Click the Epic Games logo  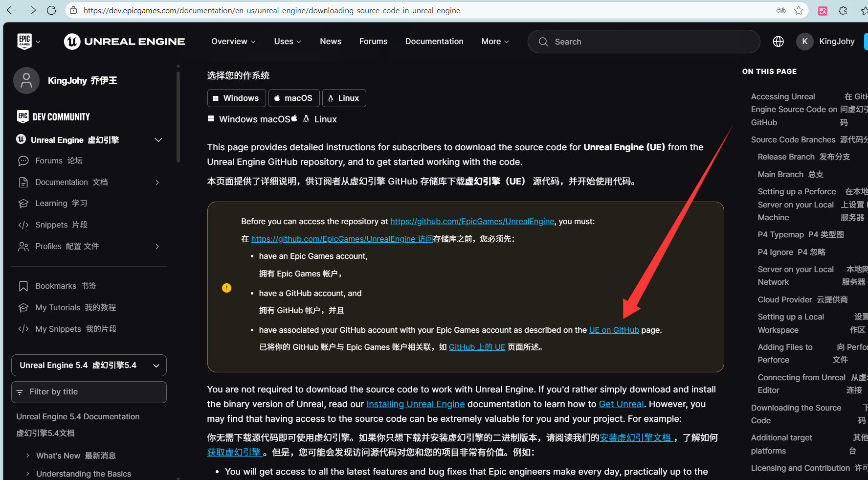[x=24, y=42]
